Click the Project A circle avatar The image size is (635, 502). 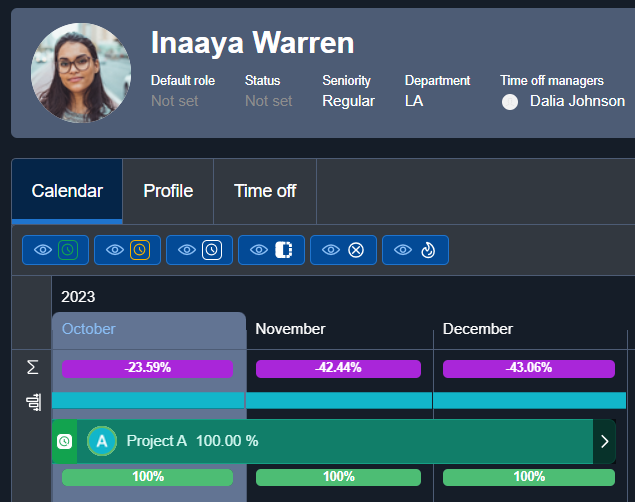coord(102,441)
